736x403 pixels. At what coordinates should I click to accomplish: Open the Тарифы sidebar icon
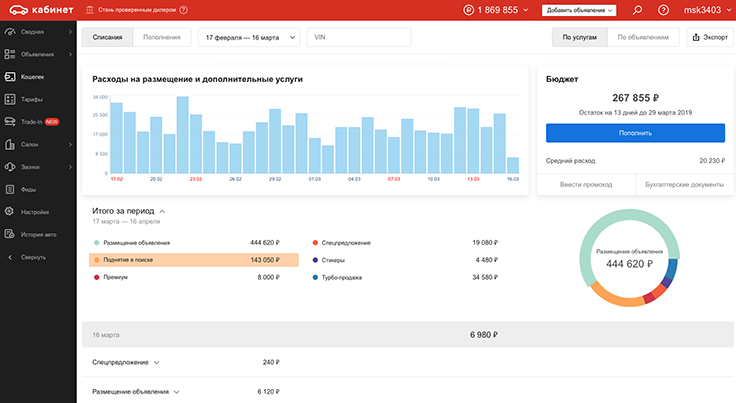[x=10, y=99]
